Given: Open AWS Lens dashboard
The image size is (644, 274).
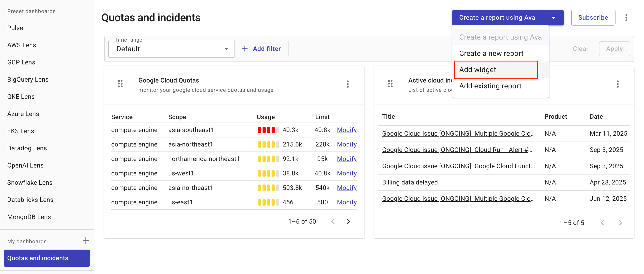Looking at the screenshot, I should (22, 45).
